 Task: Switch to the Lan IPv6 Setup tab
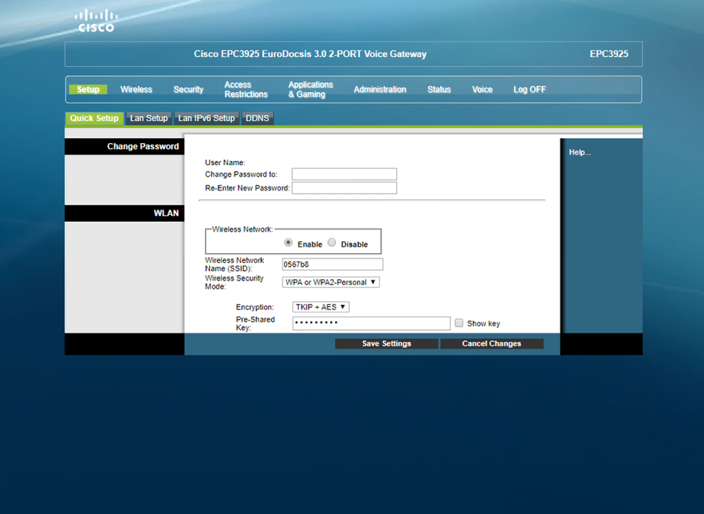206,118
